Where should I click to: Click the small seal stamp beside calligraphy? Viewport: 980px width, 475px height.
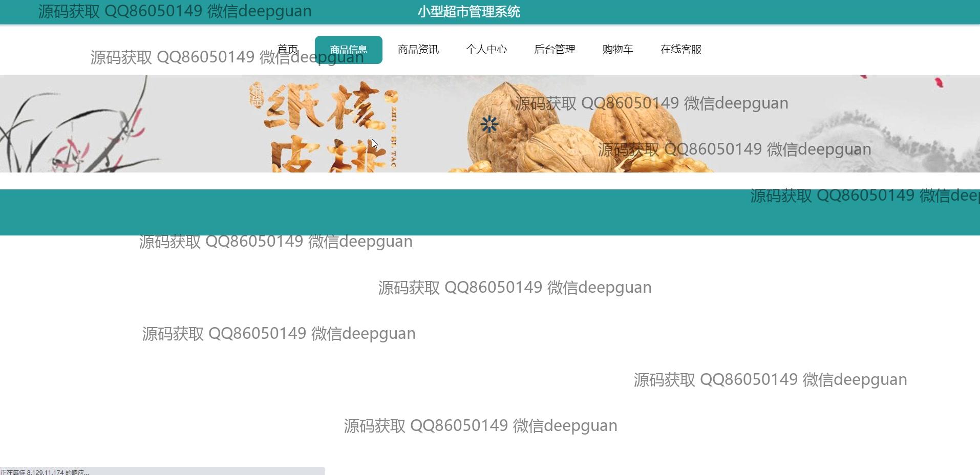[255, 96]
